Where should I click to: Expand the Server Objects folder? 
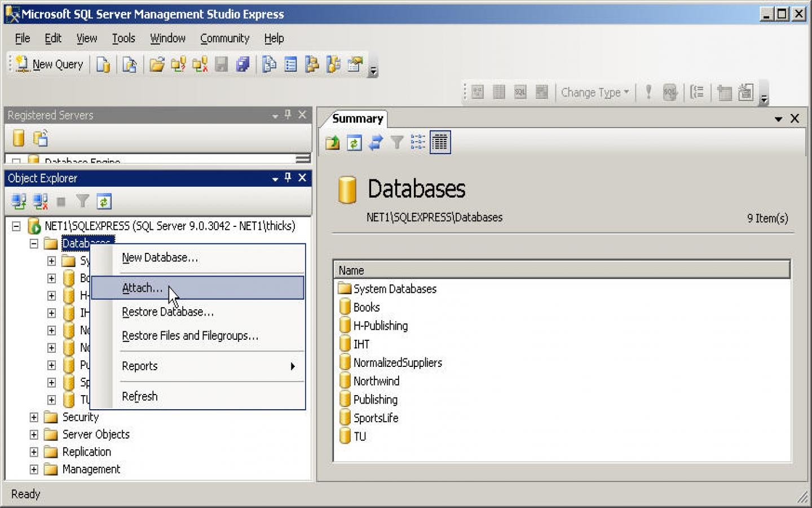pyautogui.click(x=34, y=435)
